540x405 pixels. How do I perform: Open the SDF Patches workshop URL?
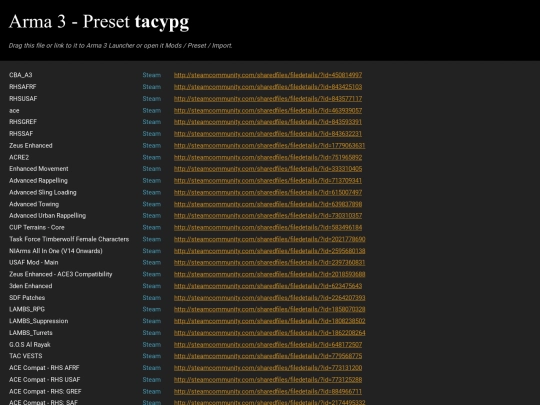[x=269, y=298]
